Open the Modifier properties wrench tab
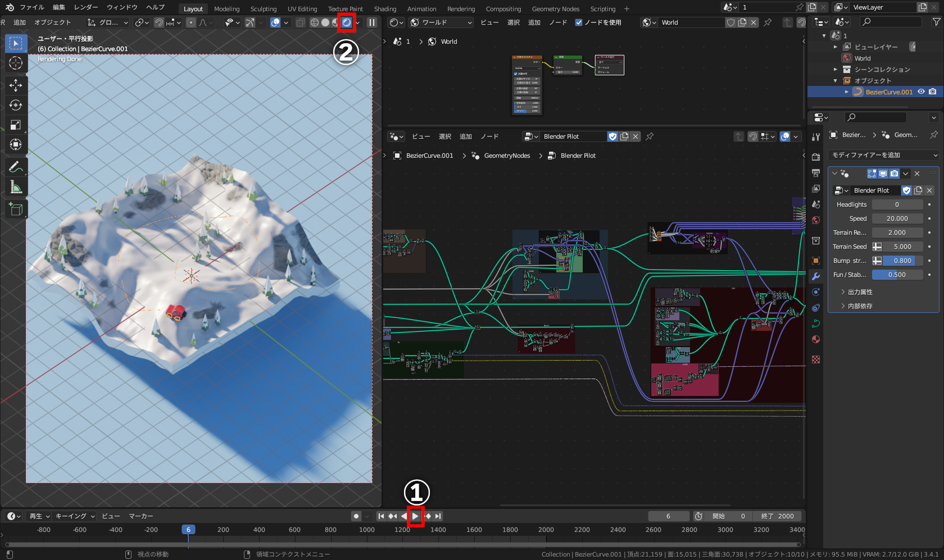 tap(816, 276)
